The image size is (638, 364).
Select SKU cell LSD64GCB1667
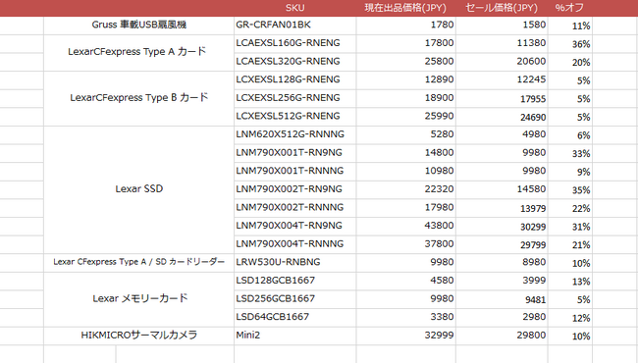click(295, 318)
